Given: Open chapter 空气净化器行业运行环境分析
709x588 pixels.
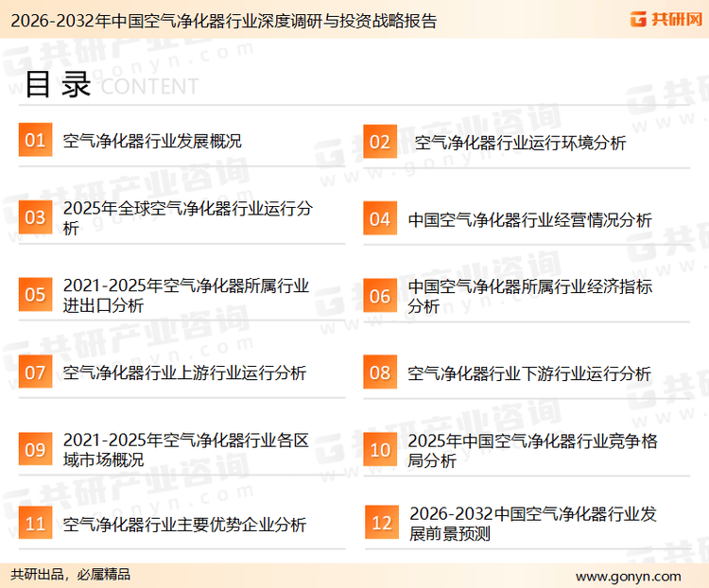Looking at the screenshot, I should [520, 143].
